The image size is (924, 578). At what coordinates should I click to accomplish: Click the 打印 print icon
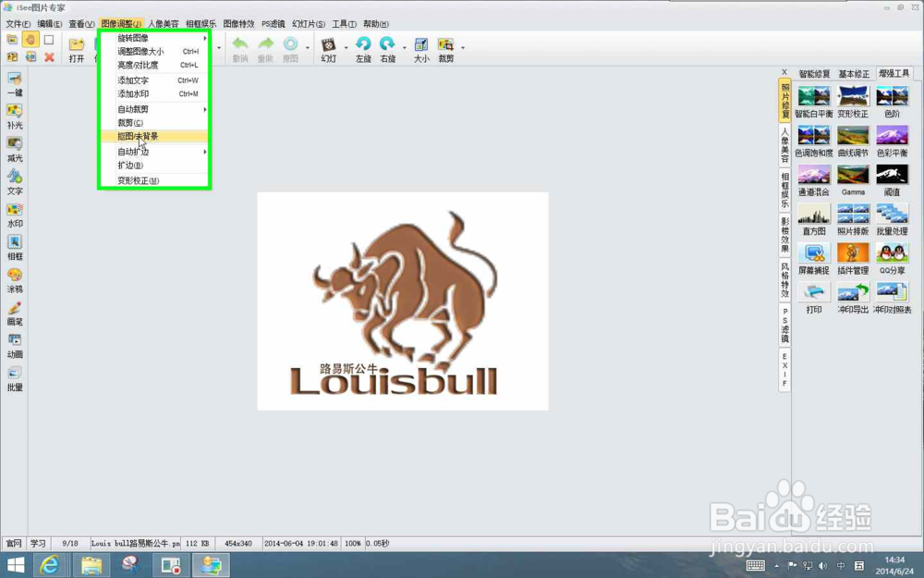click(x=814, y=298)
